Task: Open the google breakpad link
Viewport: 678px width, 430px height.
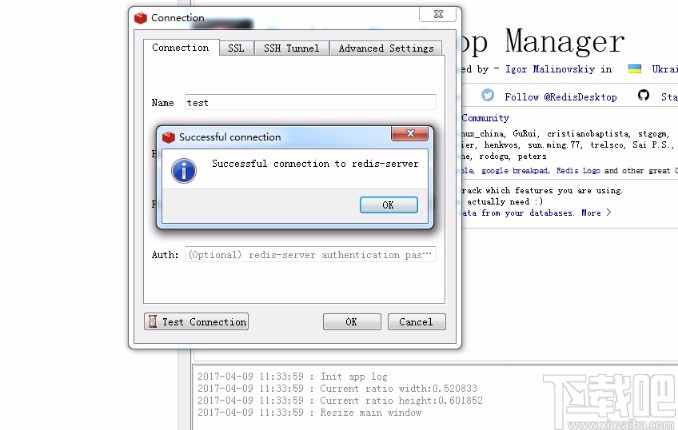Action: 515,170
